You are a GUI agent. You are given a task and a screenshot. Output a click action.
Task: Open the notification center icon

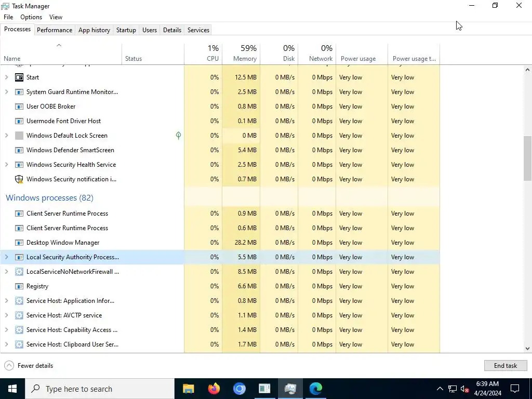515,389
